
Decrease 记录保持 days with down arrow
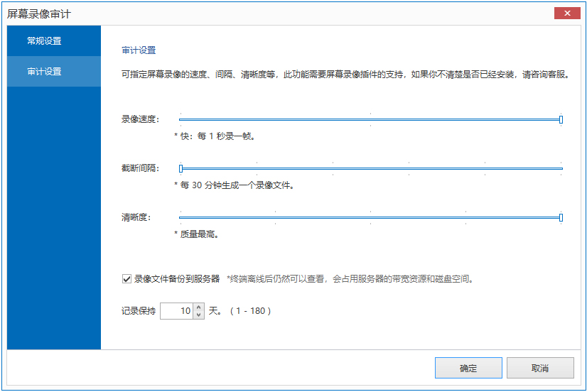point(198,315)
